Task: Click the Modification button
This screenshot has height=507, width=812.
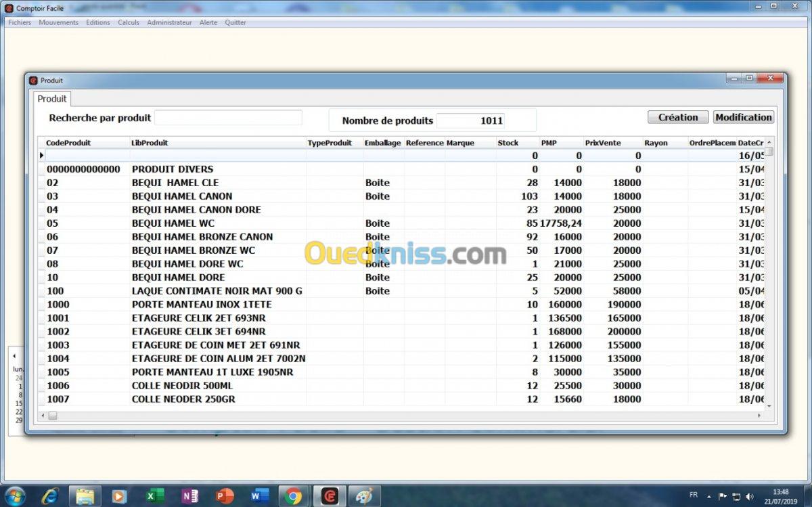Action: pos(744,117)
